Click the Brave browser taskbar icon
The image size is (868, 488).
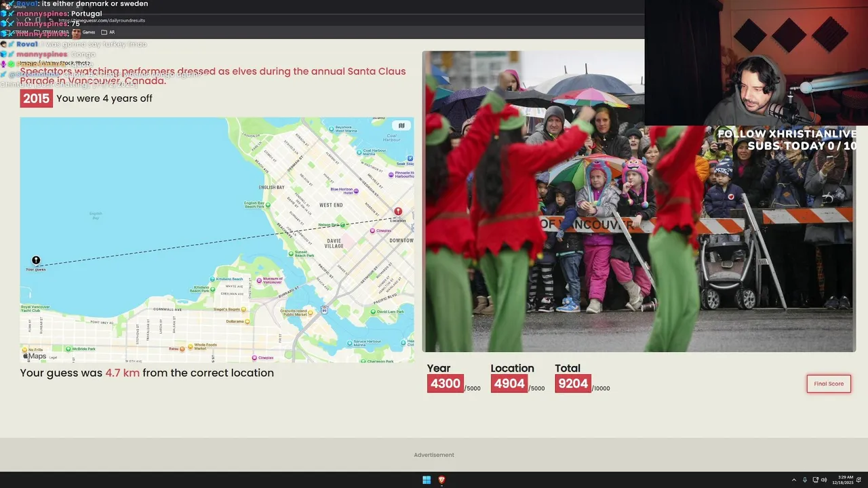(441, 480)
